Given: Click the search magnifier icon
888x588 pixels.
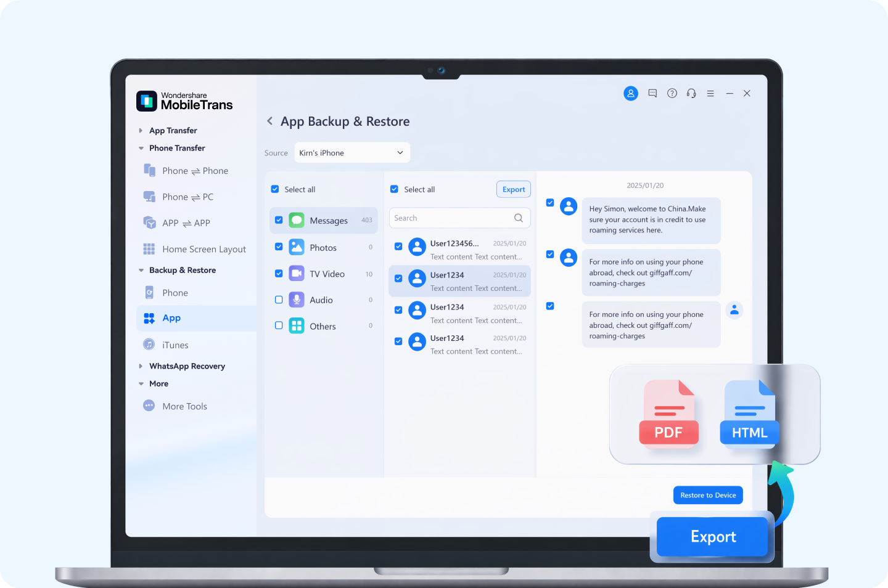Looking at the screenshot, I should coord(519,218).
